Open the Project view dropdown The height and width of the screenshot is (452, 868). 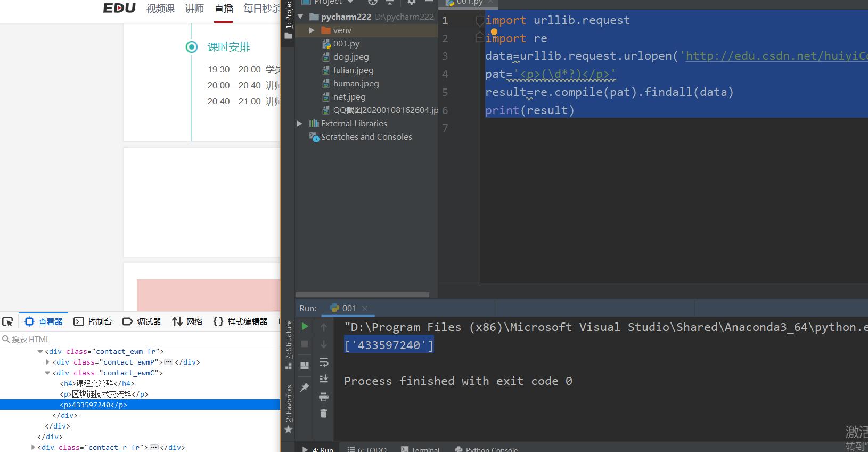pyautogui.click(x=350, y=3)
